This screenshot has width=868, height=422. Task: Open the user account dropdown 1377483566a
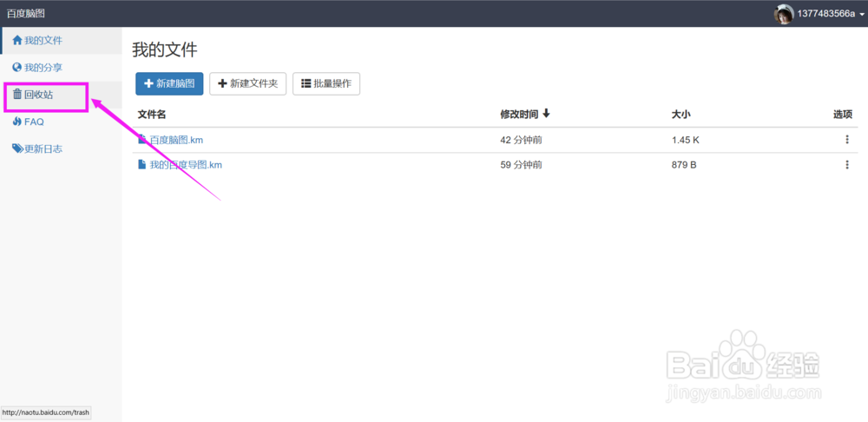831,14
